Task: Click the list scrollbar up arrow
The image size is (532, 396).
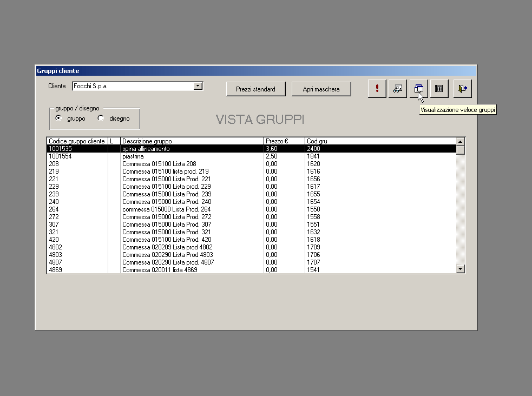Action: click(x=461, y=142)
